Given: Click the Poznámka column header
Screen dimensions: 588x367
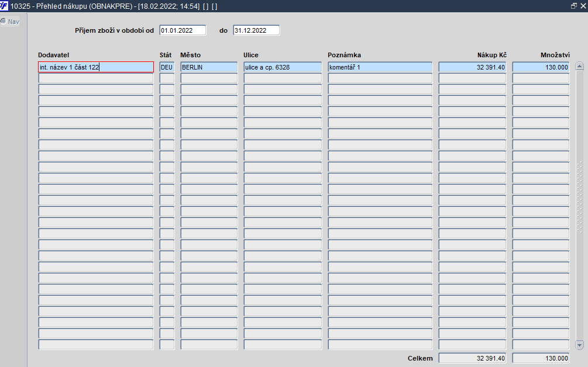Looking at the screenshot, I should [344, 55].
